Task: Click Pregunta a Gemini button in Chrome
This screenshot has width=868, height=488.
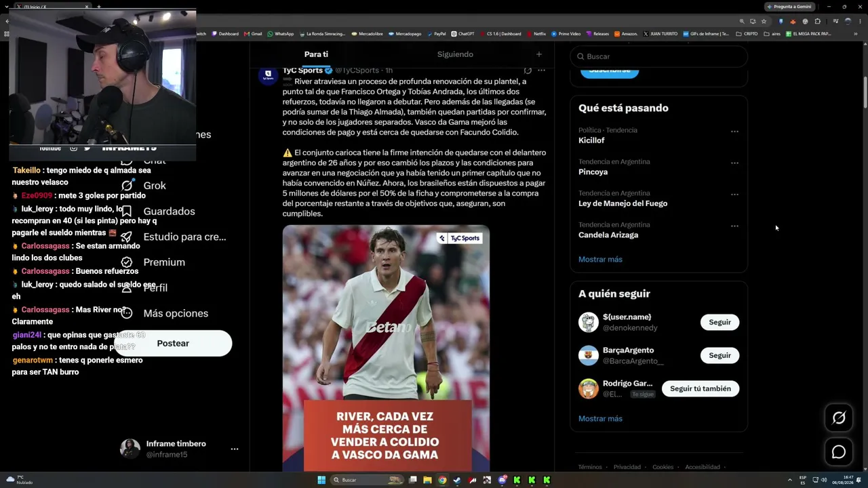Action: pyautogui.click(x=789, y=7)
